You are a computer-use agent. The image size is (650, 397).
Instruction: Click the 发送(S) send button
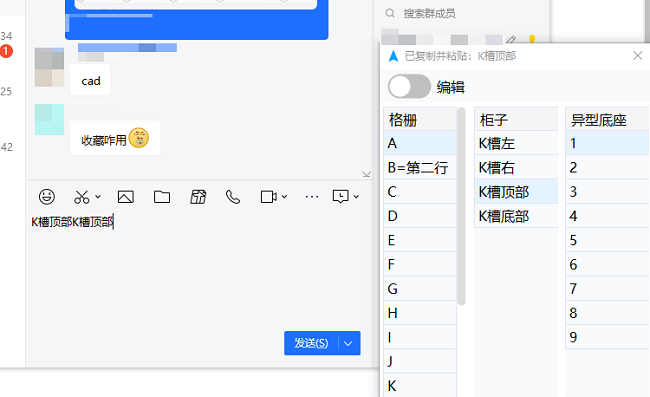point(311,343)
